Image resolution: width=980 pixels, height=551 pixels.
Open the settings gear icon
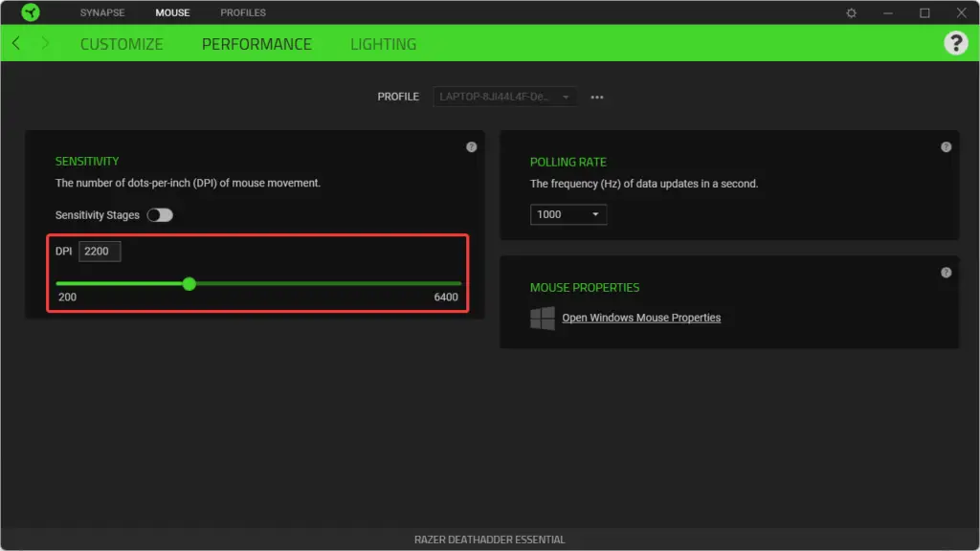[x=851, y=12]
